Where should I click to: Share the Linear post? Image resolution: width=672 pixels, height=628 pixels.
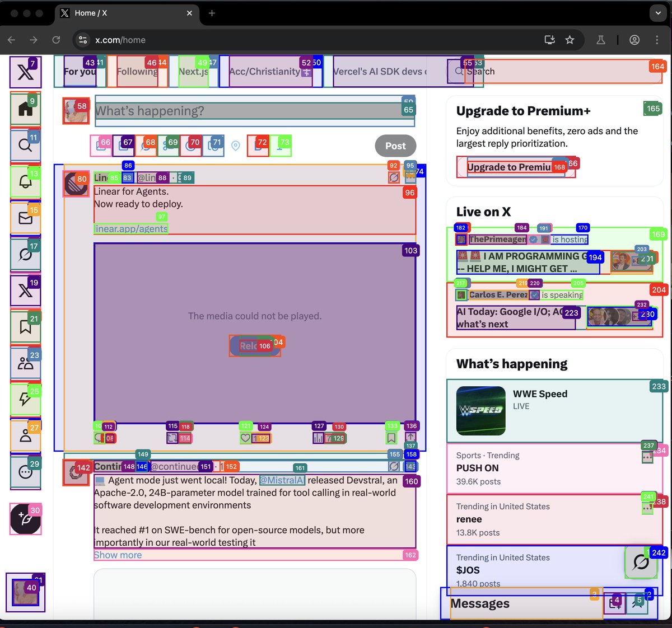click(x=410, y=438)
